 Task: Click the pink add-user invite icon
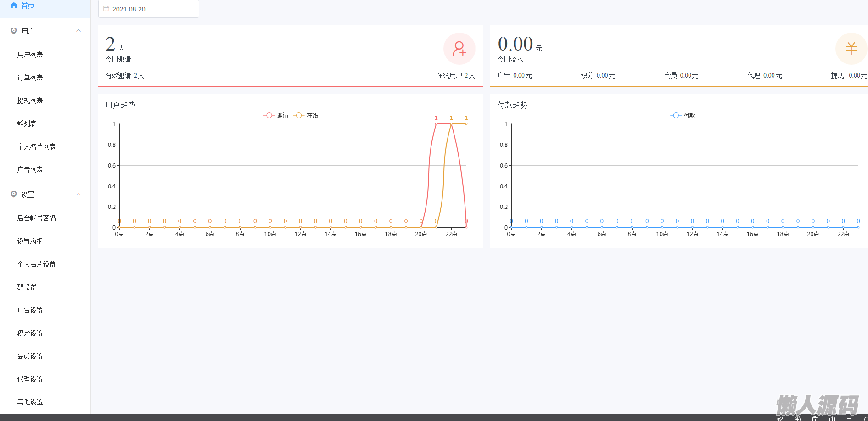tap(459, 49)
